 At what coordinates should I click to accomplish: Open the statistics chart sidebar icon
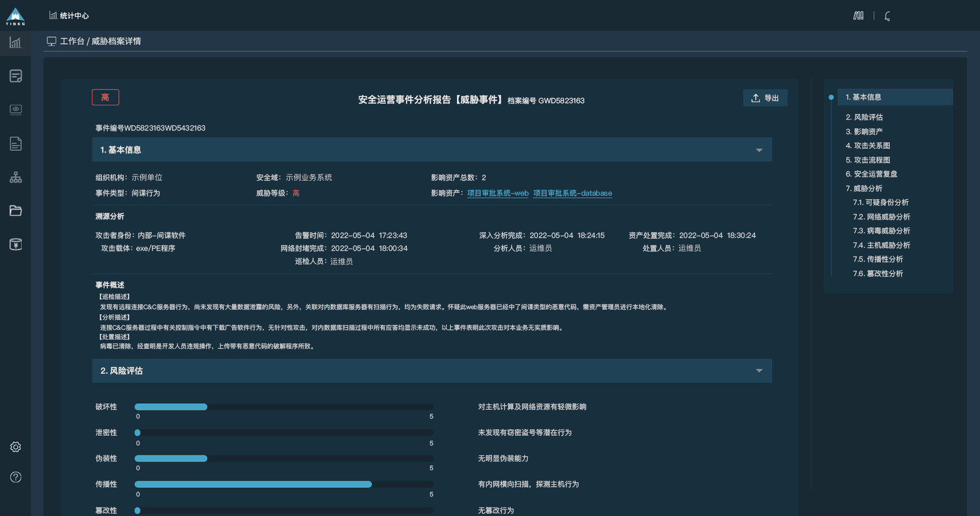click(15, 42)
